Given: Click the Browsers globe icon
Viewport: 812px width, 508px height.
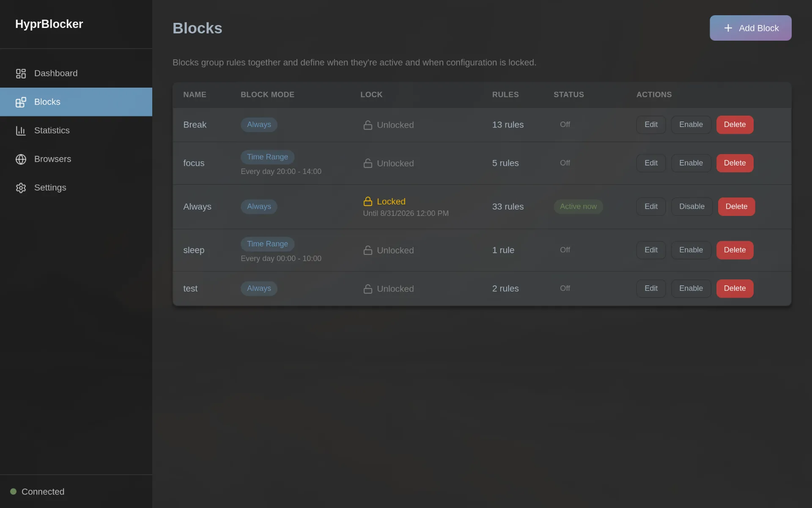Looking at the screenshot, I should [21, 159].
